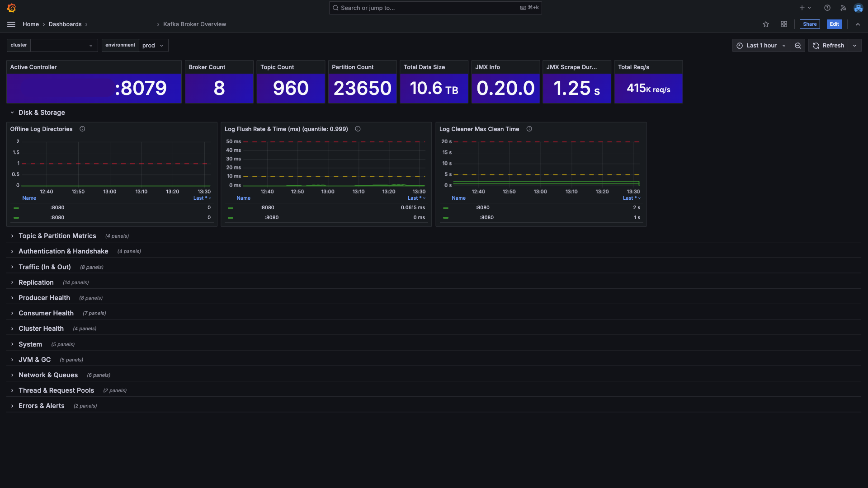Screen dimensions: 868x488
Task: Go to Dashboards breadcrumb
Action: [65, 24]
